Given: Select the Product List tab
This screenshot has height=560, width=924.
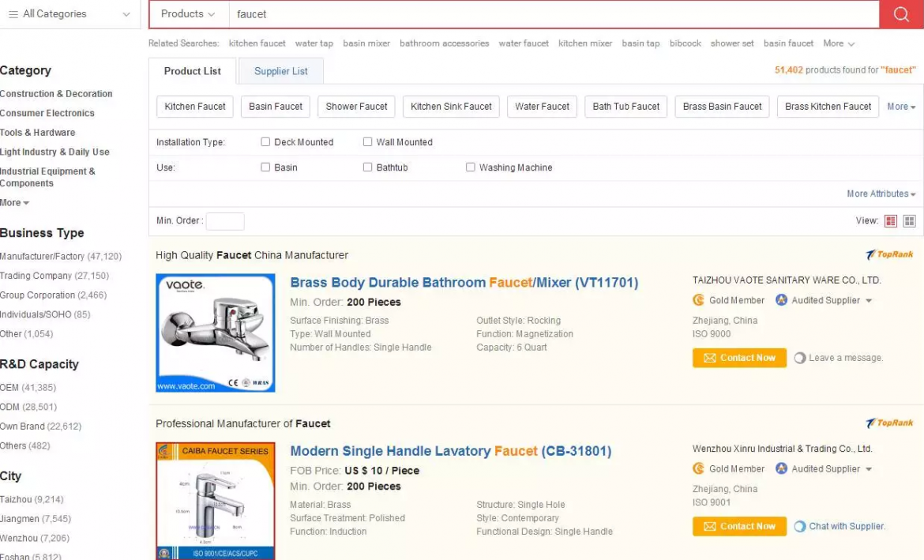Looking at the screenshot, I should (193, 71).
